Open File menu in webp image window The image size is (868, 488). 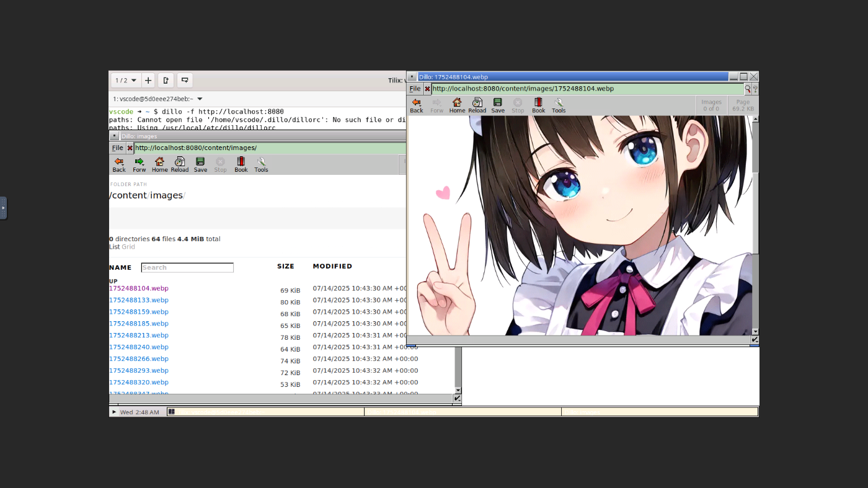click(415, 89)
